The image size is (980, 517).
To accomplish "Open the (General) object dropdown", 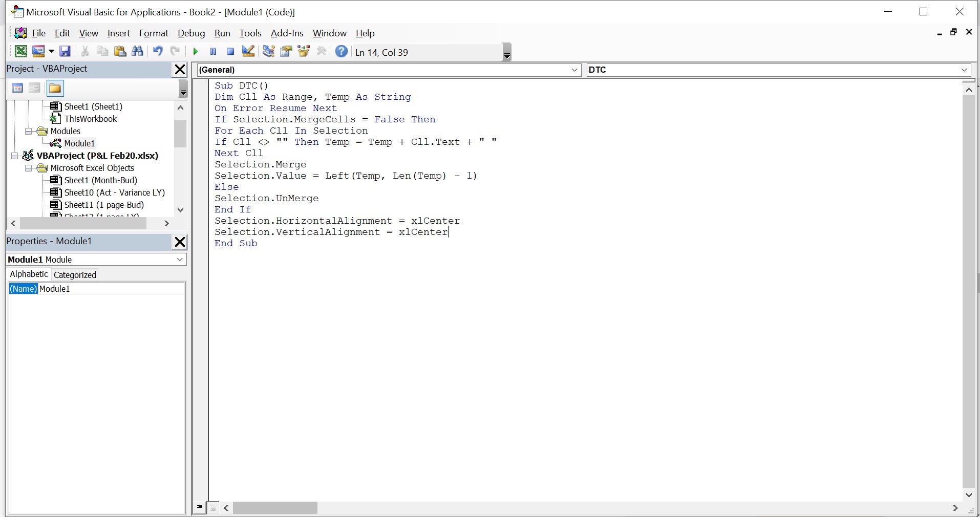I will pyautogui.click(x=575, y=70).
